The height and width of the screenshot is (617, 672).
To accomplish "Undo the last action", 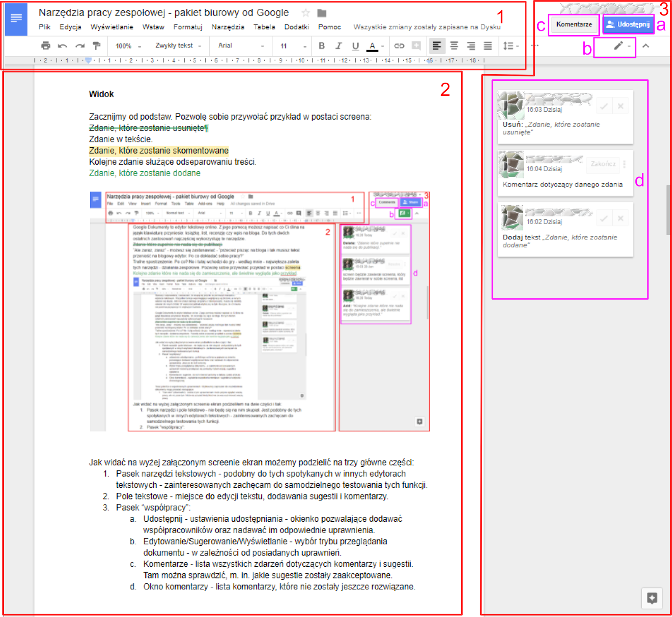I will pyautogui.click(x=63, y=45).
